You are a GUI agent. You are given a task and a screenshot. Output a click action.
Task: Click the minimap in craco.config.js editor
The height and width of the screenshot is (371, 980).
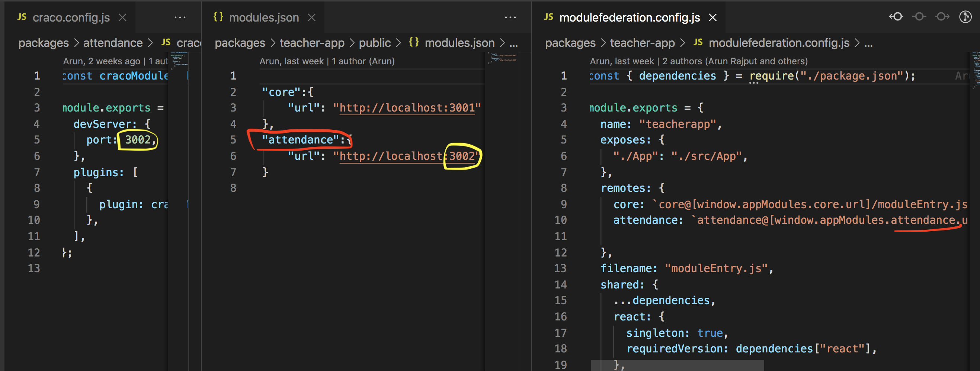179,62
